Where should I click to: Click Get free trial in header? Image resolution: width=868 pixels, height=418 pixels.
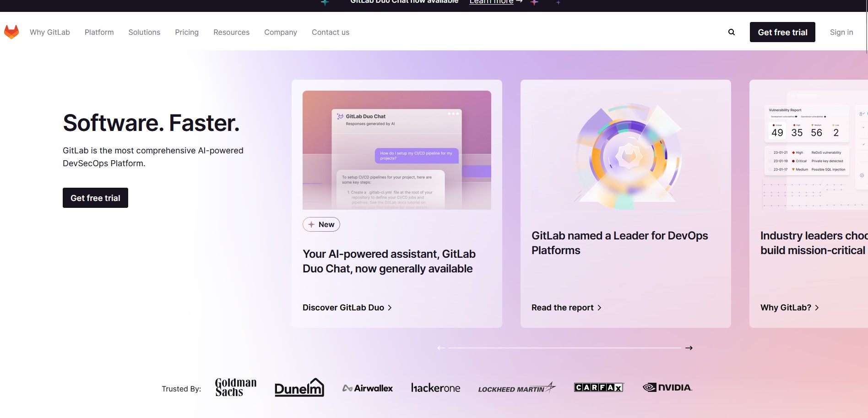[x=782, y=32]
